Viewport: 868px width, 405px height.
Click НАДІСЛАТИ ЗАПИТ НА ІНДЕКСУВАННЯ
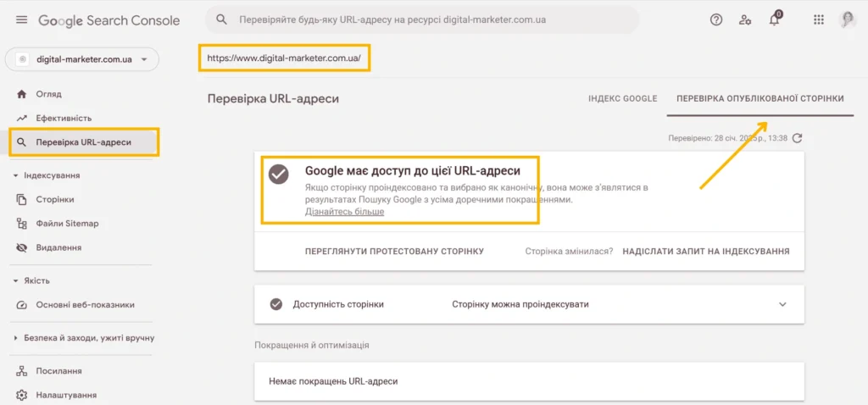click(x=706, y=251)
